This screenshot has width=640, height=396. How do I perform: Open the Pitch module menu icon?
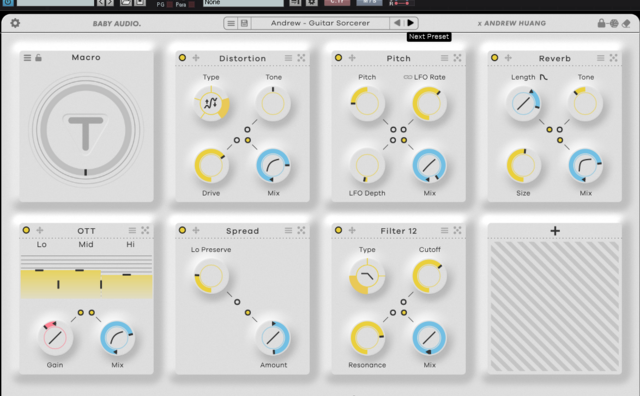tap(444, 58)
